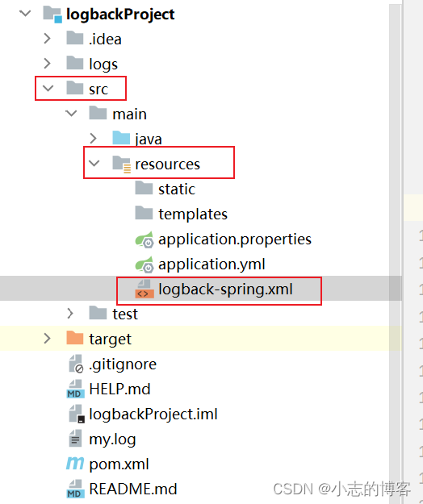This screenshot has height=504, width=423.
Task: Select the static folder name
Action: tap(177, 189)
